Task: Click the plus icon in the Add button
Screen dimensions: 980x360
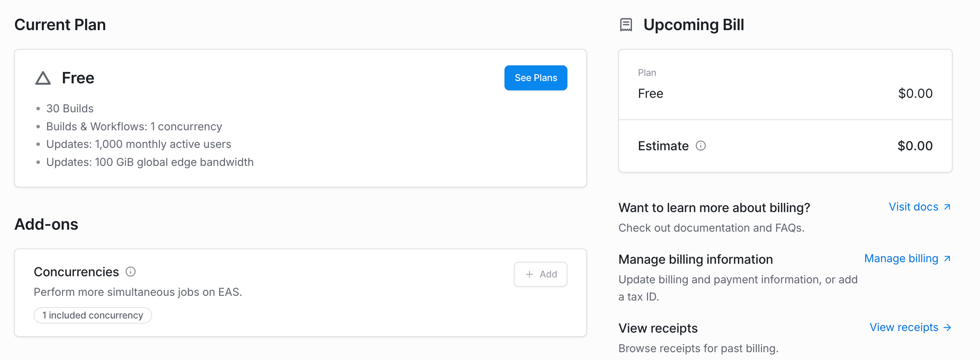Action: (530, 274)
